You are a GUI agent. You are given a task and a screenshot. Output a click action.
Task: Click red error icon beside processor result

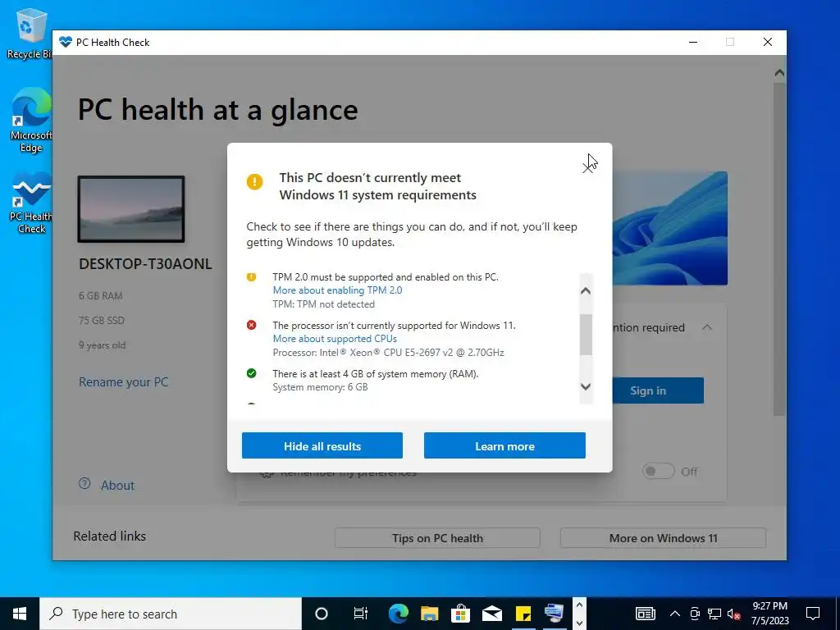coord(251,325)
